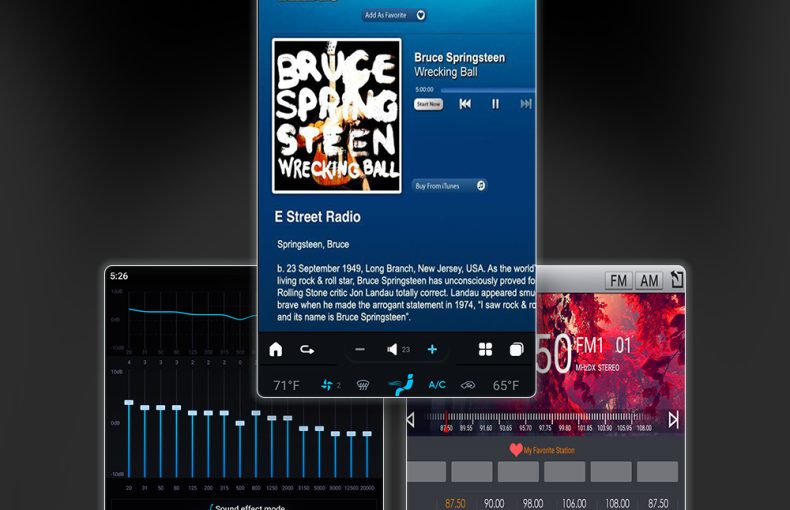The image size is (790, 510).
Task: Select the 108.00 preset station
Action: click(617, 503)
